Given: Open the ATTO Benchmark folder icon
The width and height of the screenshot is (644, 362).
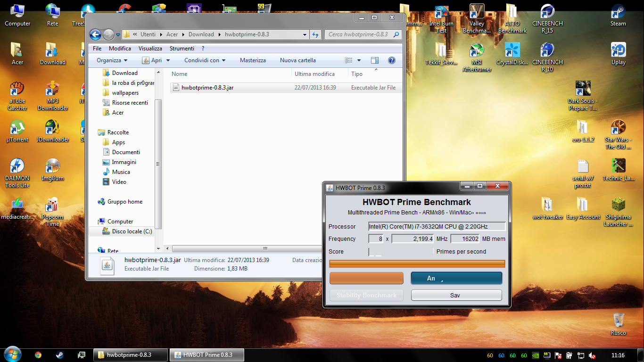Looking at the screenshot, I should 512,19.
